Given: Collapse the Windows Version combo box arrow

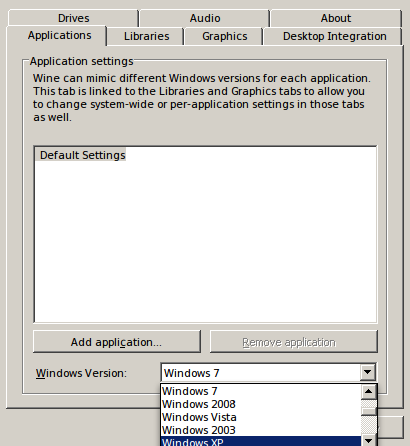Looking at the screenshot, I should (368, 372).
